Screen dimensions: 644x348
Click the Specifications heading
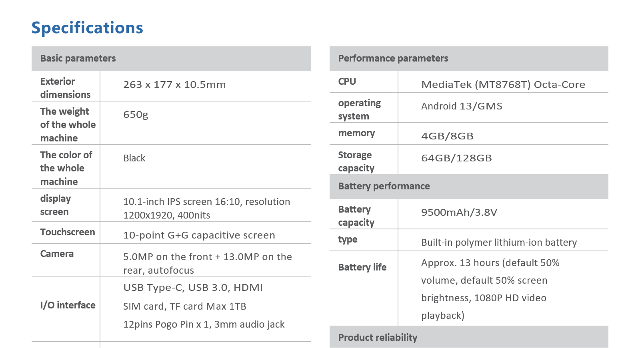coord(87,28)
